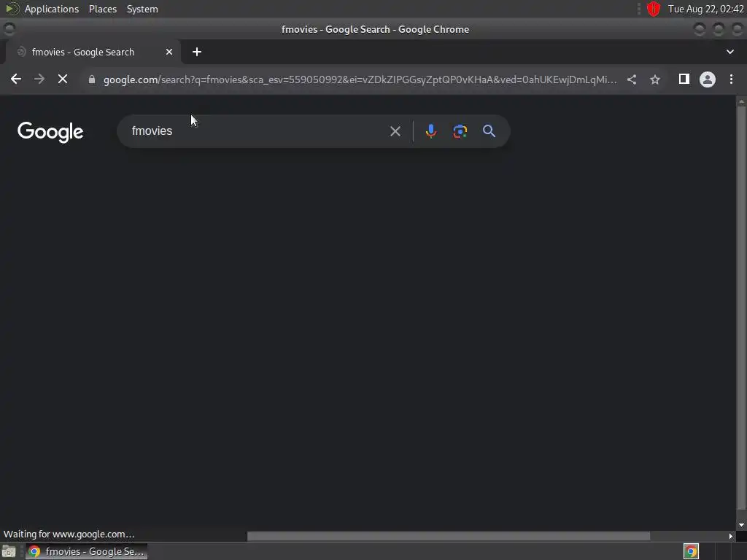Image resolution: width=747 pixels, height=560 pixels.
Task: Click the Chrome icon in bottom tray
Action: tap(691, 551)
